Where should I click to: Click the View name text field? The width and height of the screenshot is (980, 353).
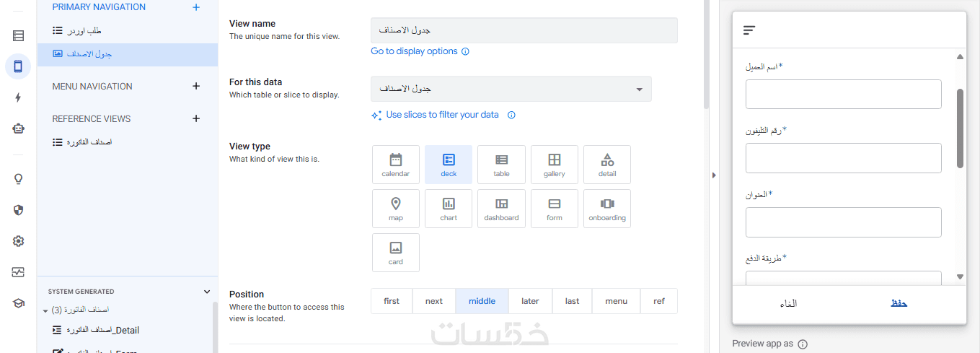click(x=524, y=30)
